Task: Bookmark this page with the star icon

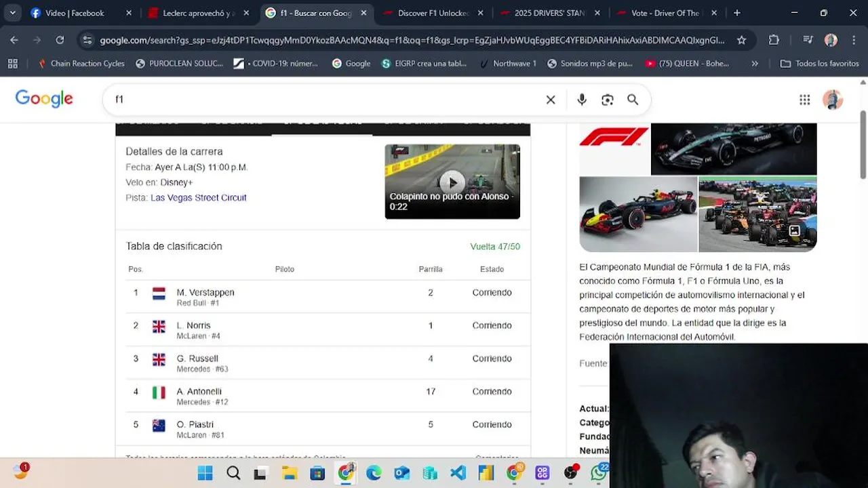Action: click(741, 40)
